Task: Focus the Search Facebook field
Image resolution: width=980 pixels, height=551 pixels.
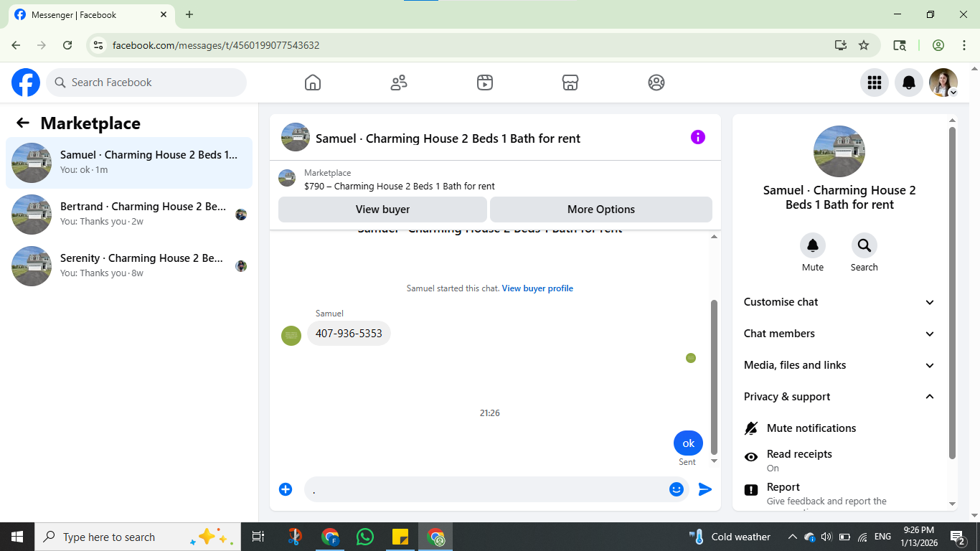Action: point(146,83)
